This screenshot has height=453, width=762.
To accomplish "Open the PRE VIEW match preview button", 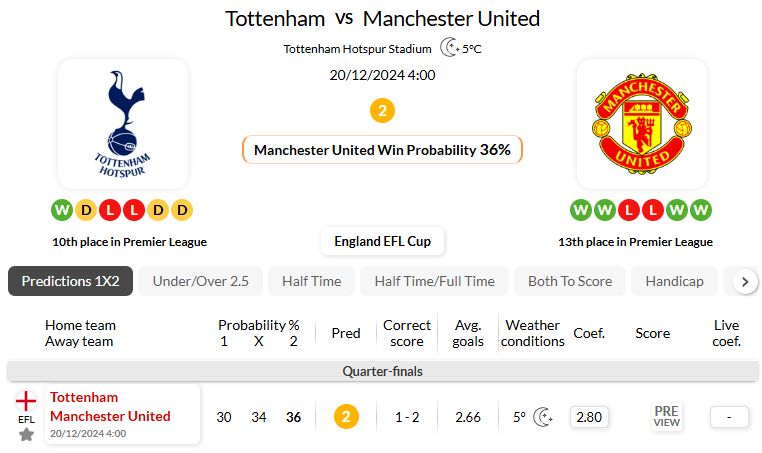I will coord(667,416).
